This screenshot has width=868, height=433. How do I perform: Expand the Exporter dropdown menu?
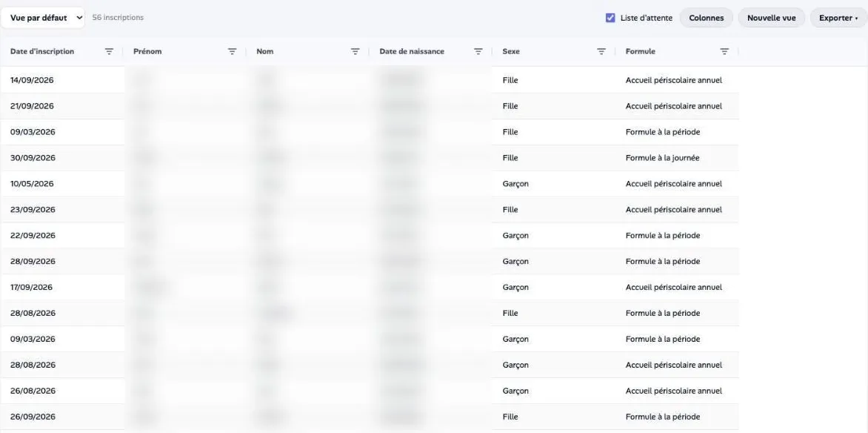(838, 18)
